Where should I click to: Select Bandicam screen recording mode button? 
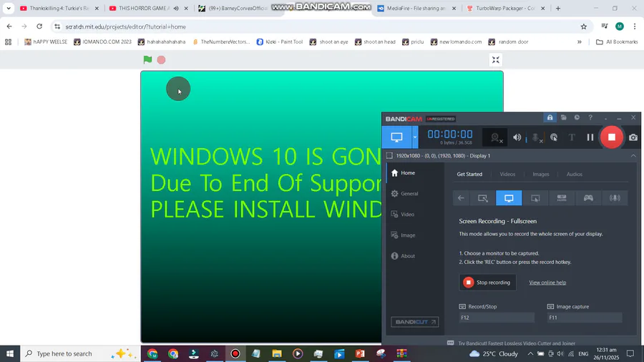396,137
